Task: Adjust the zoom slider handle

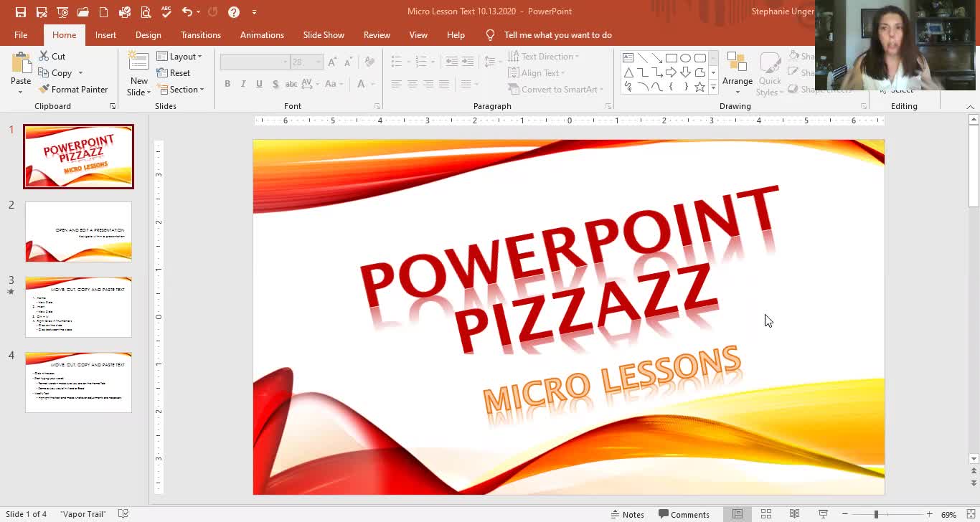Action: (x=876, y=514)
